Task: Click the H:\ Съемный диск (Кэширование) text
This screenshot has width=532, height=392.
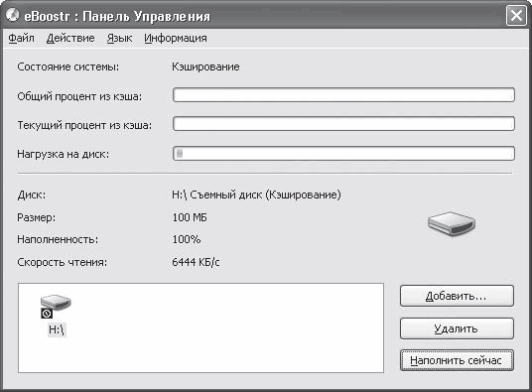Action: [256, 195]
